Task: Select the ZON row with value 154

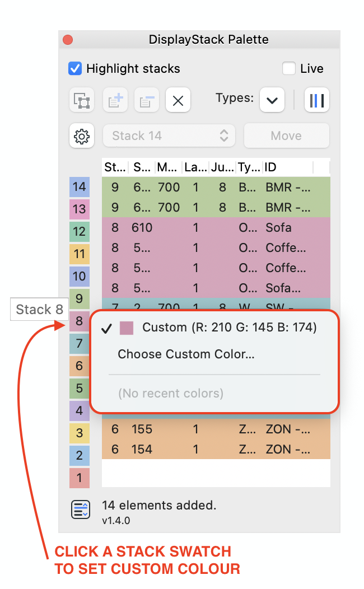Action: 216,449
